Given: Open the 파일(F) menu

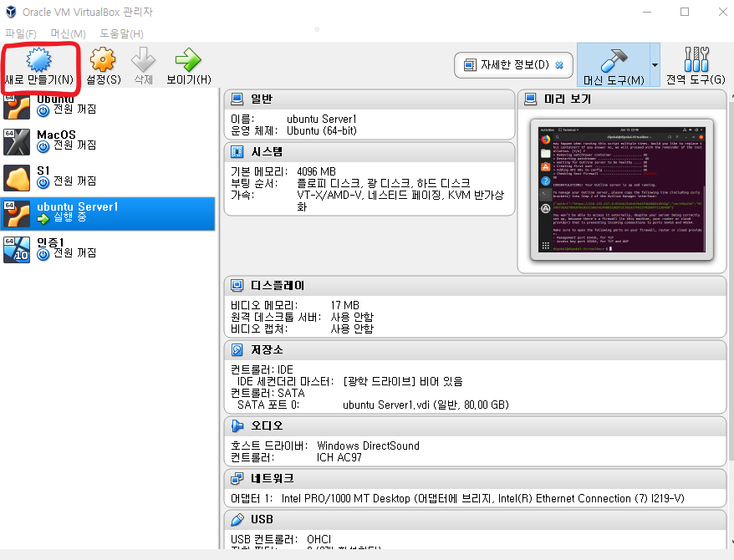Looking at the screenshot, I should [x=21, y=33].
